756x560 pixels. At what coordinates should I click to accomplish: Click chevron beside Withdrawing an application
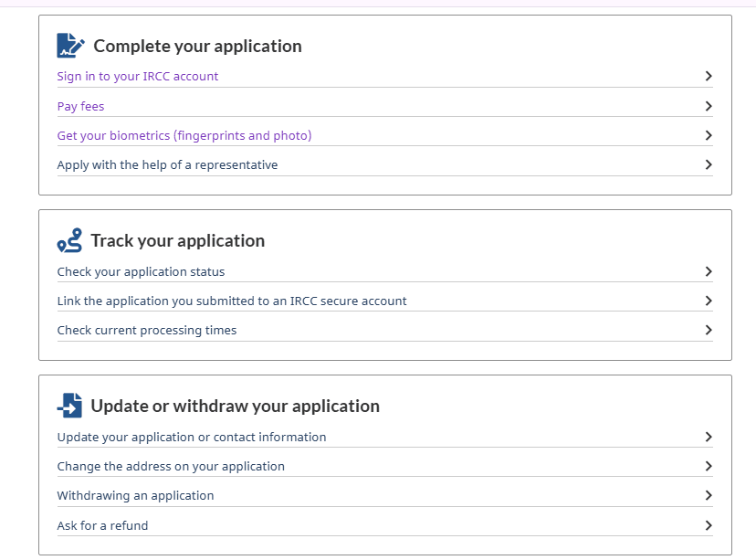pyautogui.click(x=709, y=495)
